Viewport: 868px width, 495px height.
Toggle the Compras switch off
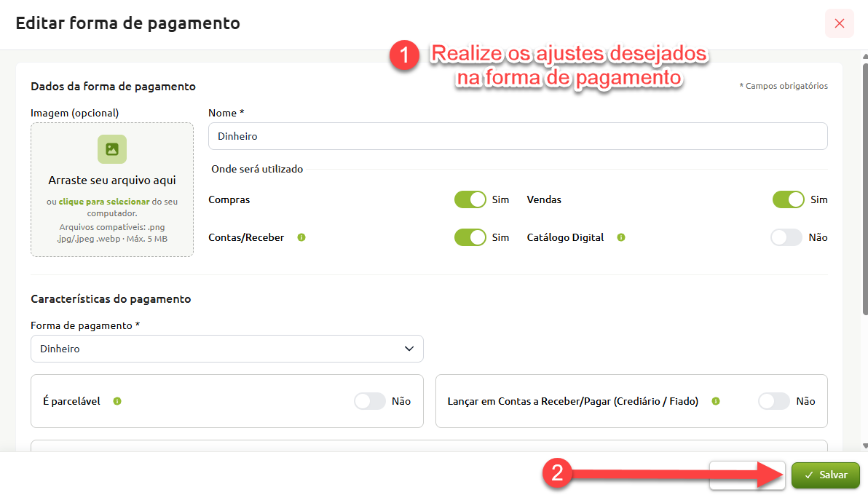pyautogui.click(x=470, y=199)
